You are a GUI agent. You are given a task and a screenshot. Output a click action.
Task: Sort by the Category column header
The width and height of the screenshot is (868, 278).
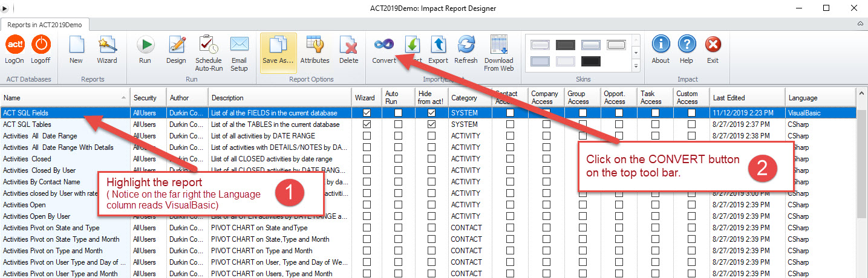coord(469,98)
